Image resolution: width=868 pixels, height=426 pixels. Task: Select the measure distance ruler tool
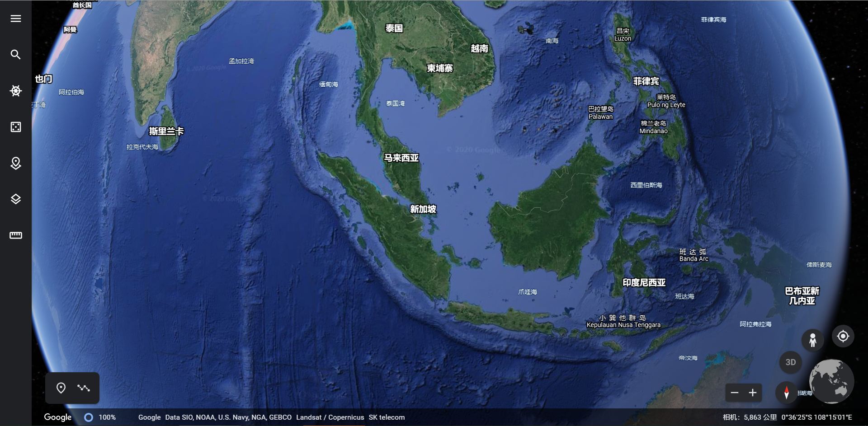pos(16,235)
